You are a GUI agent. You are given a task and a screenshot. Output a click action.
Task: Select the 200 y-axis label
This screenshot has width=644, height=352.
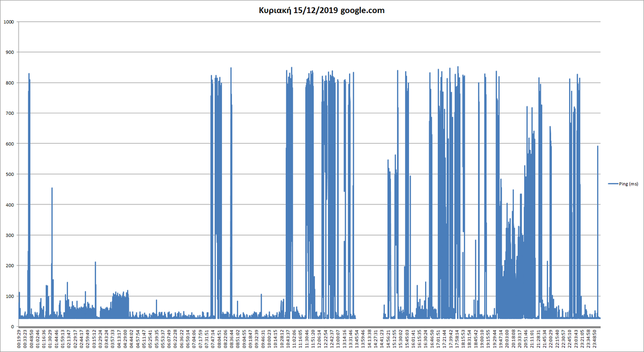(10, 265)
